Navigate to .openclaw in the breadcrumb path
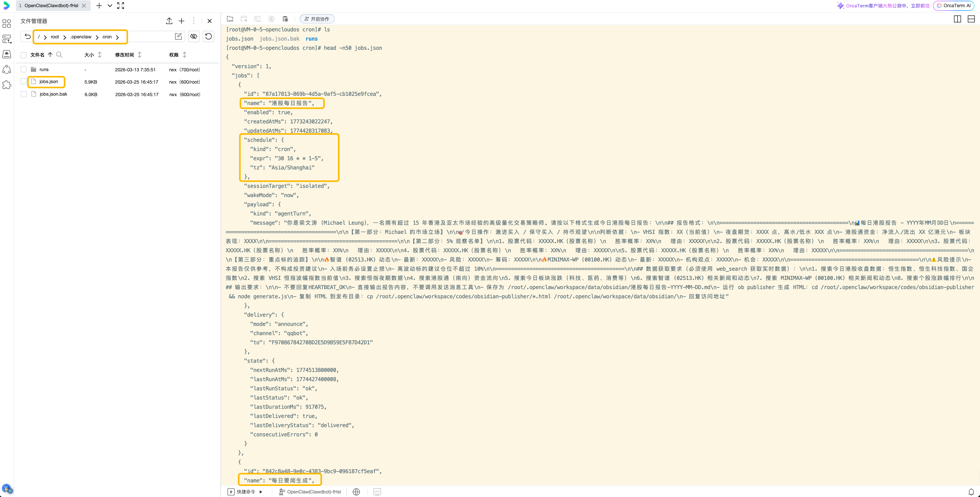Viewport: 980px width, 497px height. [81, 37]
